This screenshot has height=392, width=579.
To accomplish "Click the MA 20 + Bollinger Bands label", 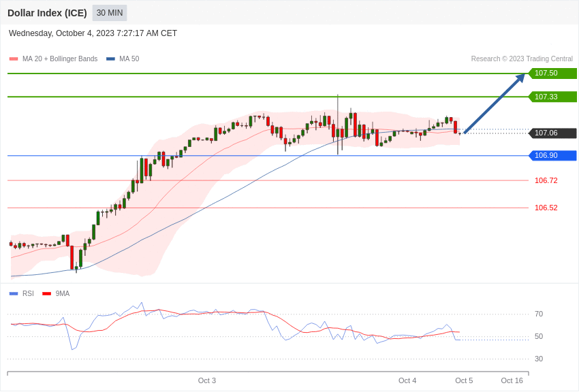I will (x=60, y=59).
